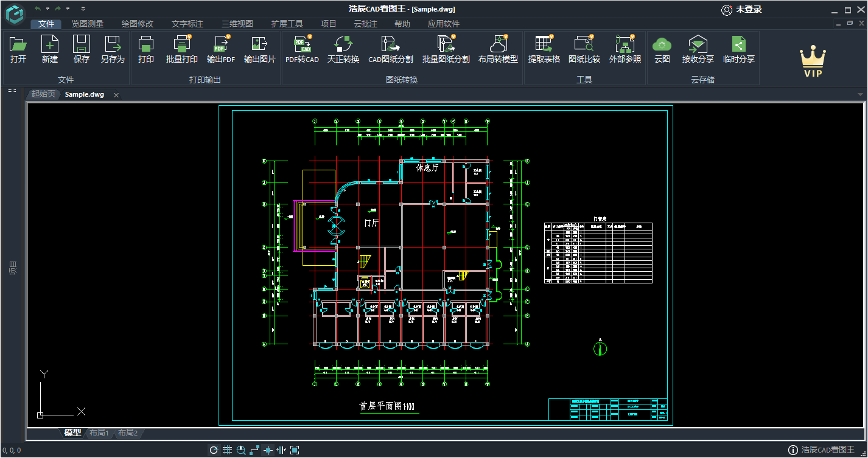
Task: Open the 帮助 ribbon tab
Action: pos(402,24)
